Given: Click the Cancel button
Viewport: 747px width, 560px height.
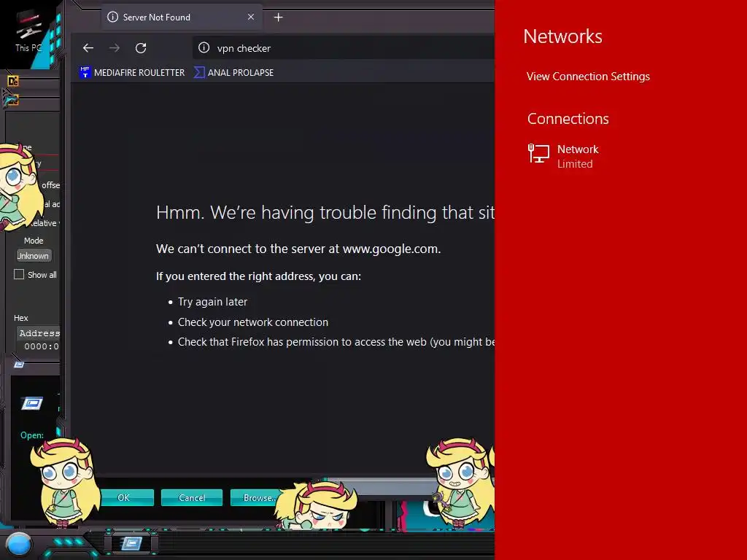Looking at the screenshot, I should tap(192, 497).
